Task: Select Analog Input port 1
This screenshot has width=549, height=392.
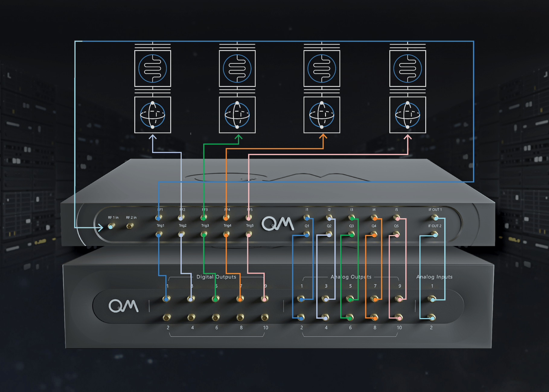Action: 432,299
